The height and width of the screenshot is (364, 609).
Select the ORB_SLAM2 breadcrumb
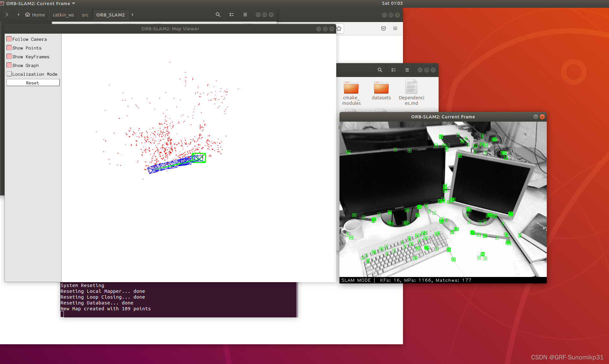110,15
